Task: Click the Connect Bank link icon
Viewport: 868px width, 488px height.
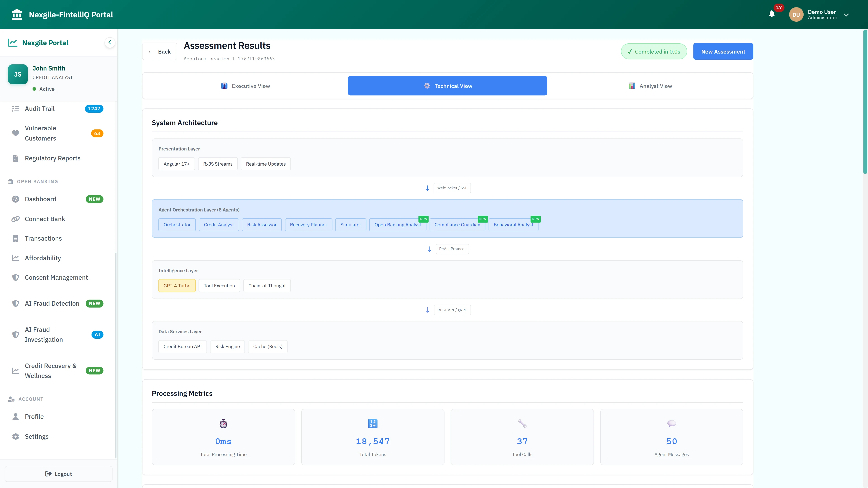Action: (x=16, y=219)
